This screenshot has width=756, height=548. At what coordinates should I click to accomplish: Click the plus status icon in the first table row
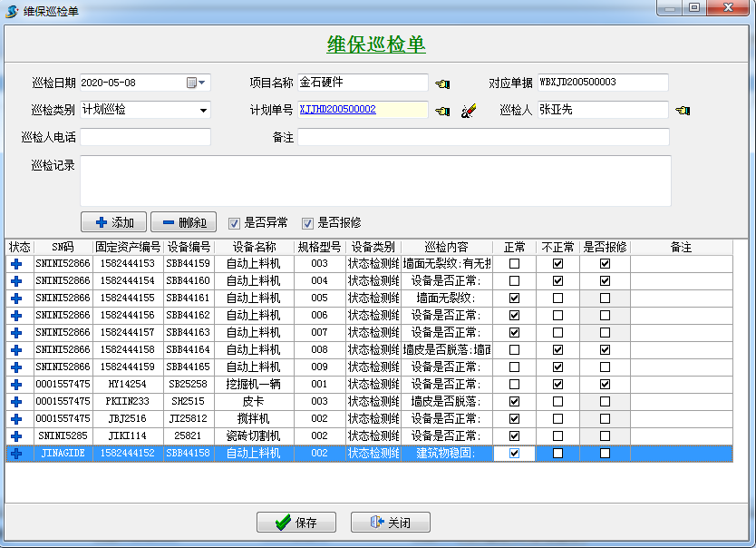(x=16, y=264)
